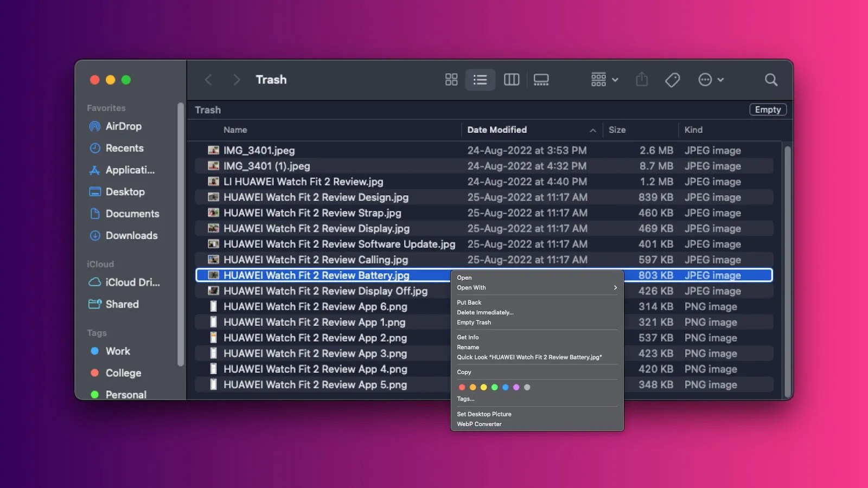Toggle the list view button state
This screenshot has width=868, height=488.
tap(480, 80)
